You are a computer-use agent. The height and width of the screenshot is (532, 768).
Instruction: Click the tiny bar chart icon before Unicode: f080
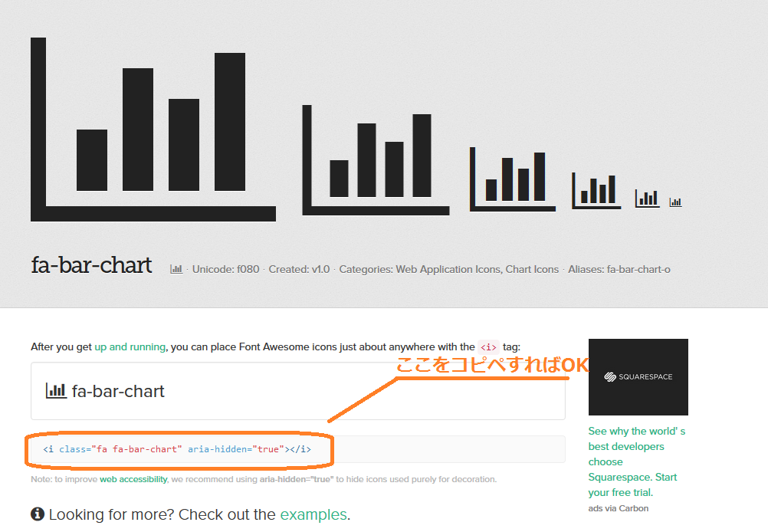pyautogui.click(x=176, y=269)
